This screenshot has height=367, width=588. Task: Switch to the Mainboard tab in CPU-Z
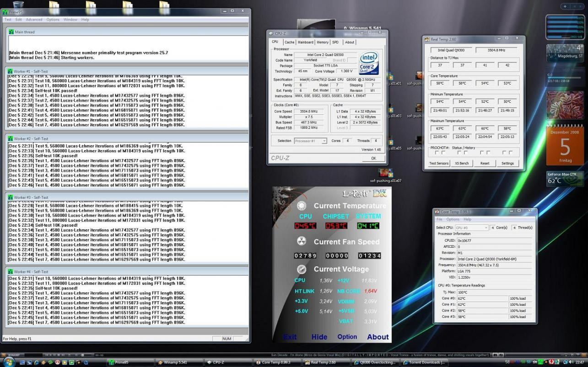pyautogui.click(x=305, y=42)
